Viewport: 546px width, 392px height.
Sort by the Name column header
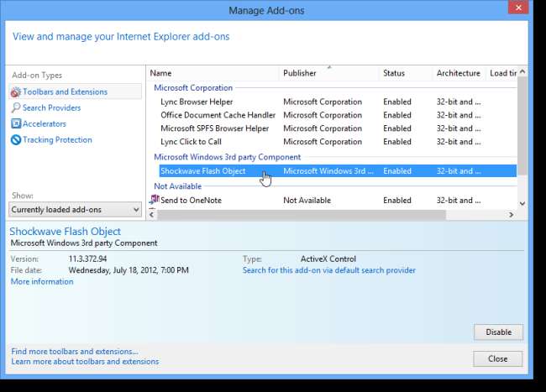(x=214, y=73)
